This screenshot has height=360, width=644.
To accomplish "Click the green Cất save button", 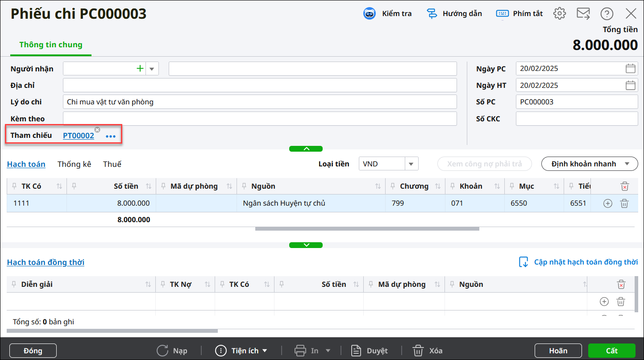I will coord(611,351).
